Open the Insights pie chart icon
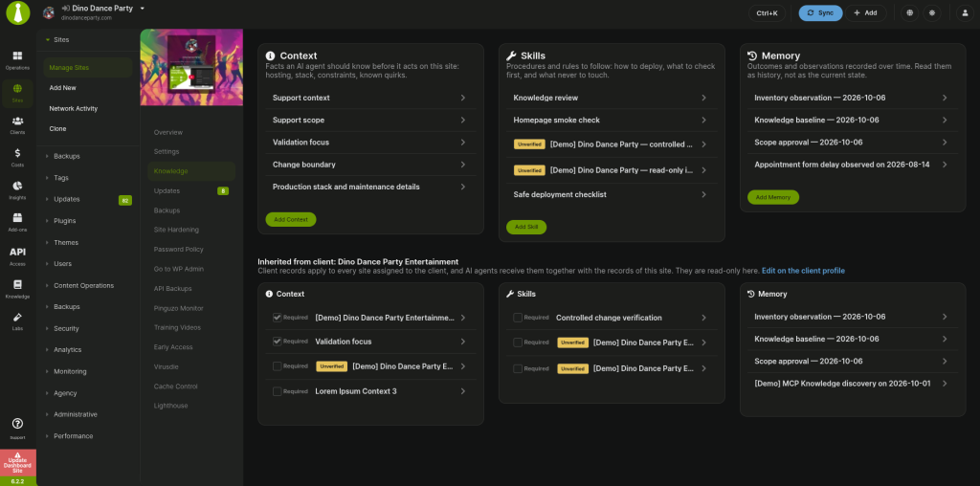980x486 pixels. (17, 189)
